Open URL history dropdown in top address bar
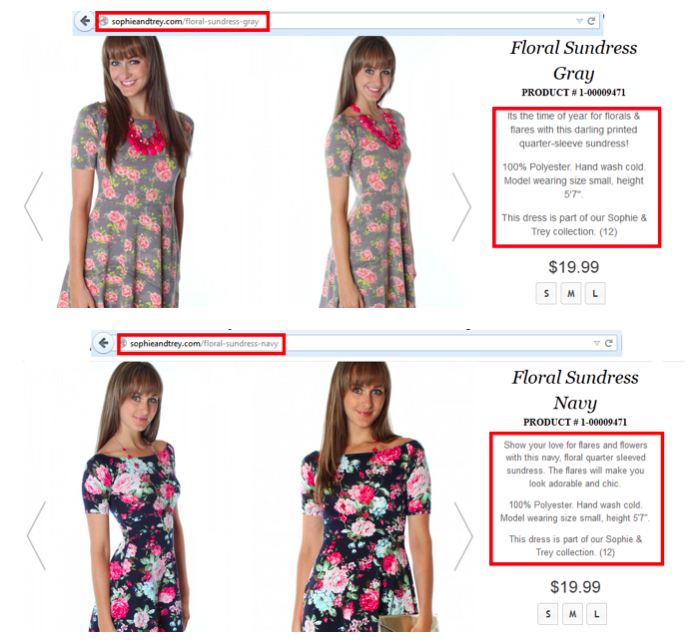Image resolution: width=696 pixels, height=643 pixels. pos(579,21)
